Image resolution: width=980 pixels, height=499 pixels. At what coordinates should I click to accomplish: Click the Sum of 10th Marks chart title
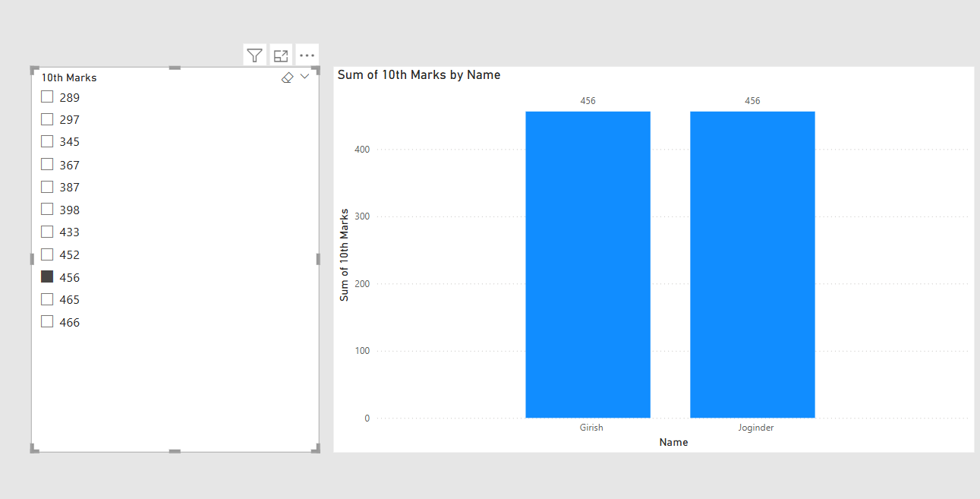[x=419, y=74]
